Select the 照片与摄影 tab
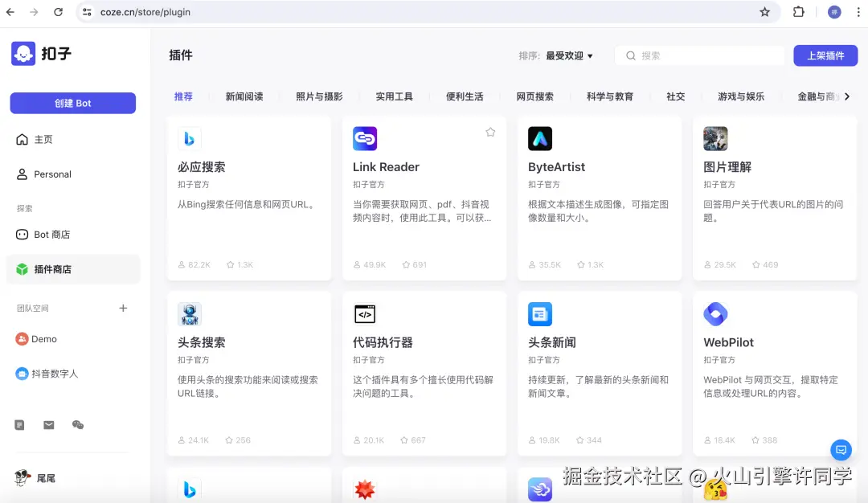This screenshot has width=868, height=503. tap(319, 96)
